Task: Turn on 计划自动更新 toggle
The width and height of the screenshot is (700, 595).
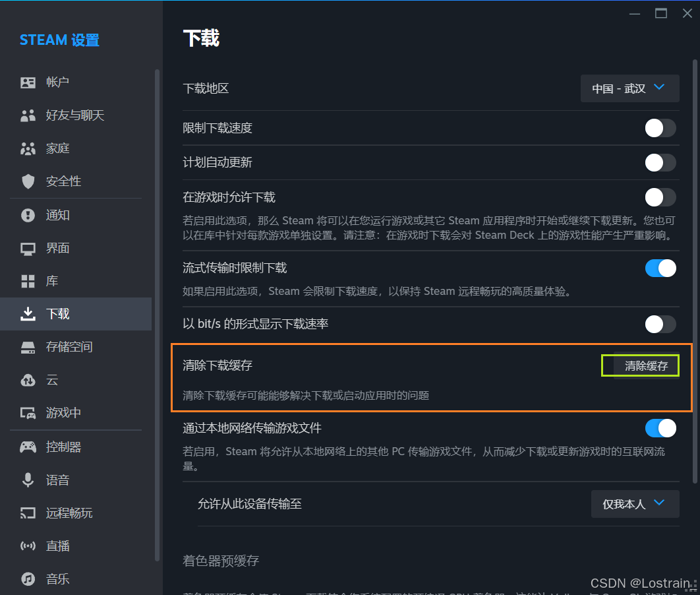Action: pos(660,162)
